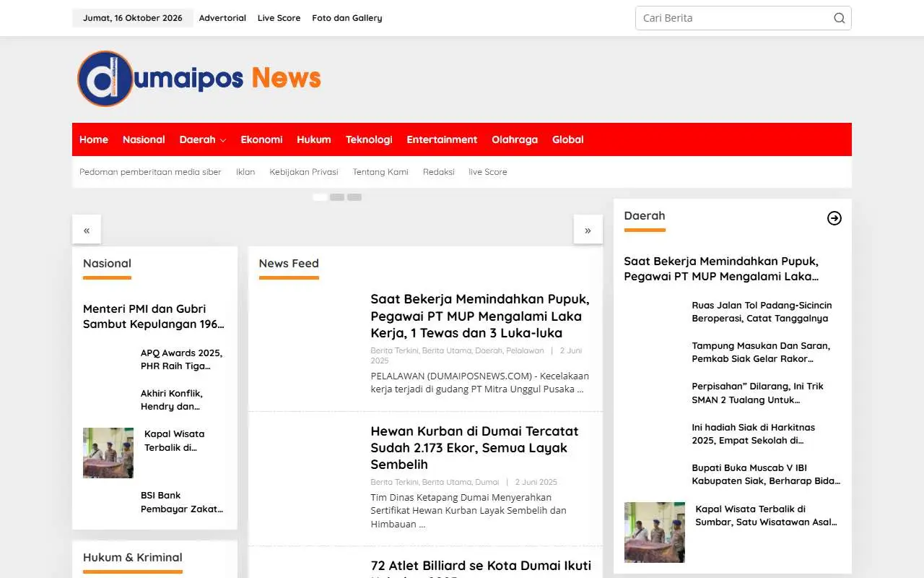Open the Advertorial top link

coord(222,18)
